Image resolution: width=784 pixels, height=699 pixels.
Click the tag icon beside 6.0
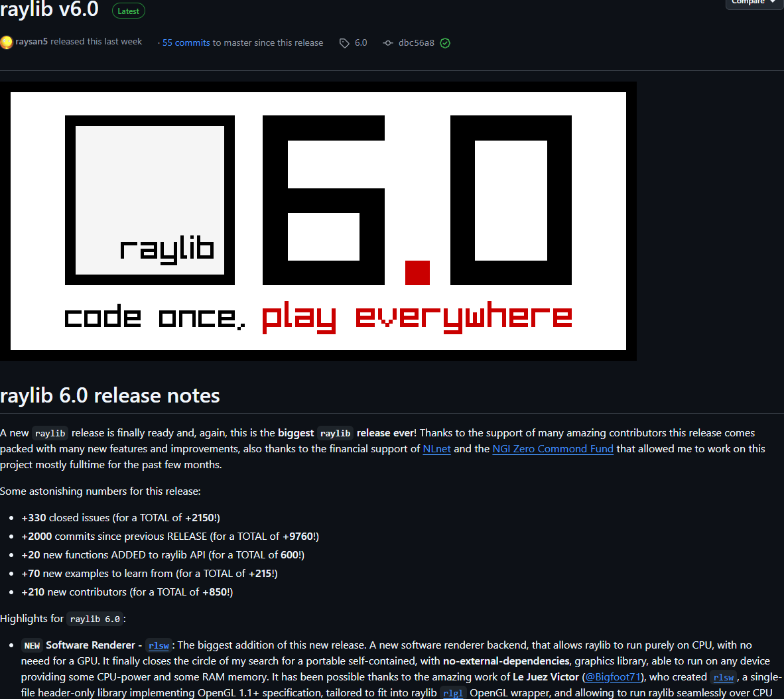coord(344,43)
